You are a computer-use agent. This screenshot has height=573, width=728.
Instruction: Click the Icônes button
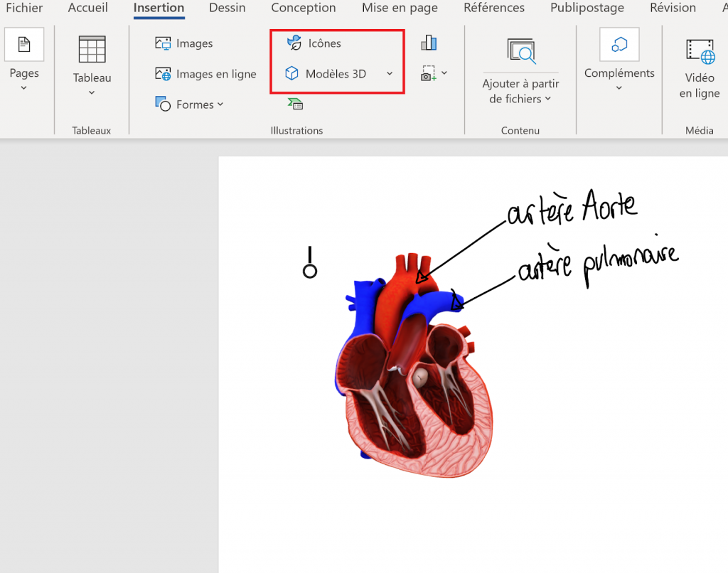(x=314, y=43)
